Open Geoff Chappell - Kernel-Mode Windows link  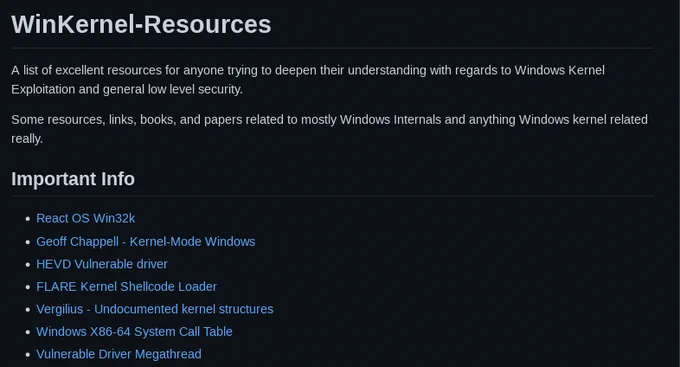coord(146,241)
